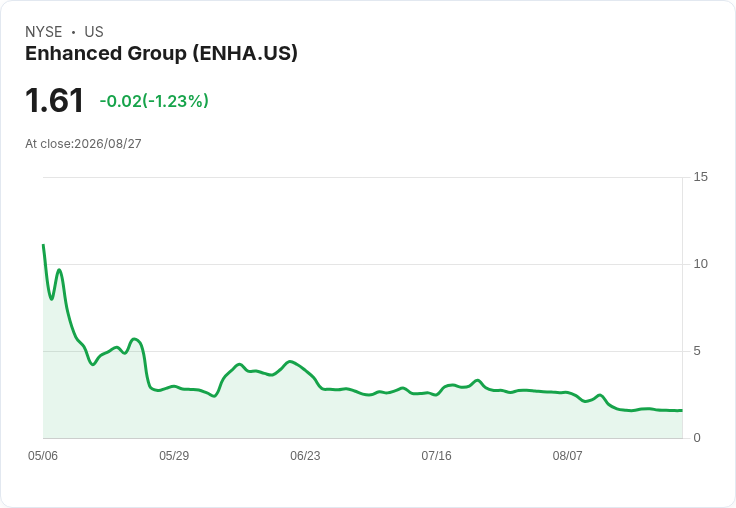Click the NYSE exchange label

(44, 32)
